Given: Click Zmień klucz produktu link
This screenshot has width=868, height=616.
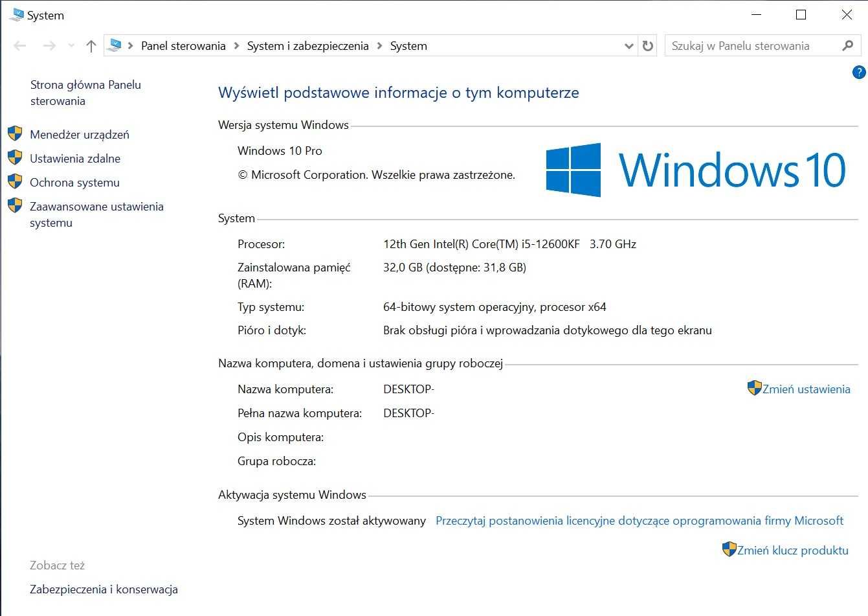Looking at the screenshot, I should [x=793, y=551].
